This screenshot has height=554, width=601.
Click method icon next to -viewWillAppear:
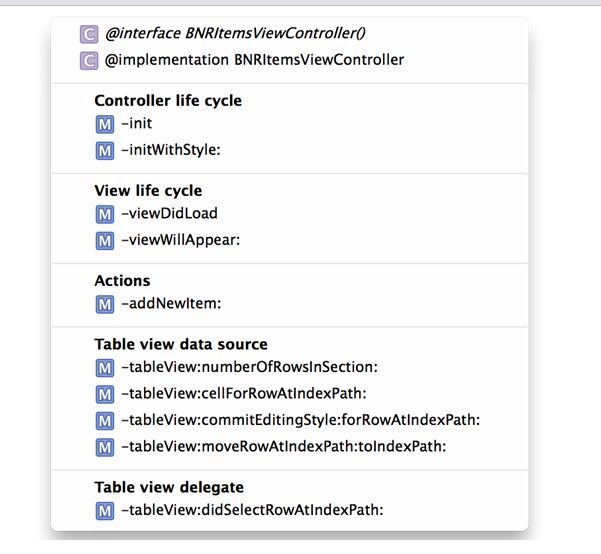click(x=105, y=241)
